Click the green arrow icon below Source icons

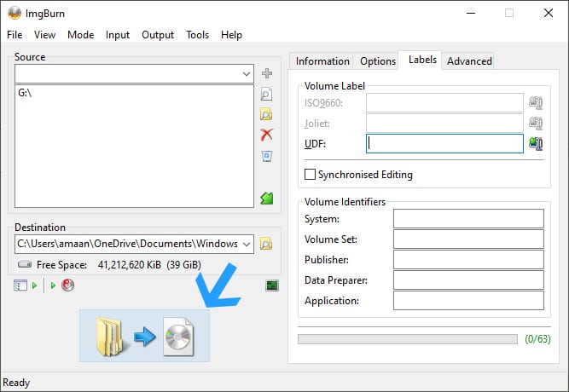(x=267, y=198)
